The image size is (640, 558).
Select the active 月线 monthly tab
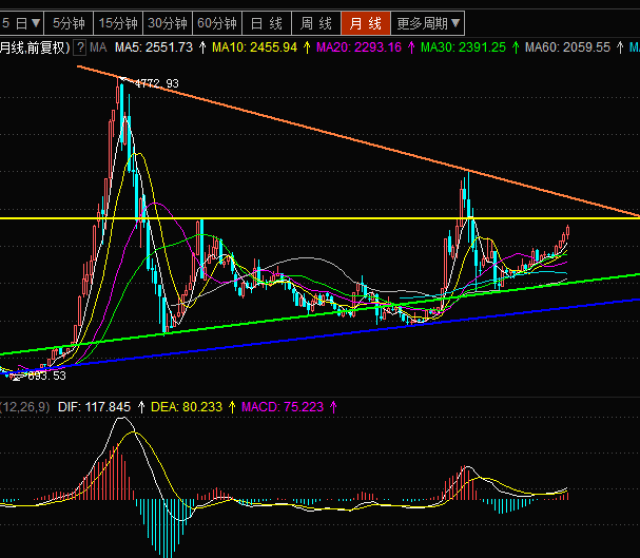[366, 23]
